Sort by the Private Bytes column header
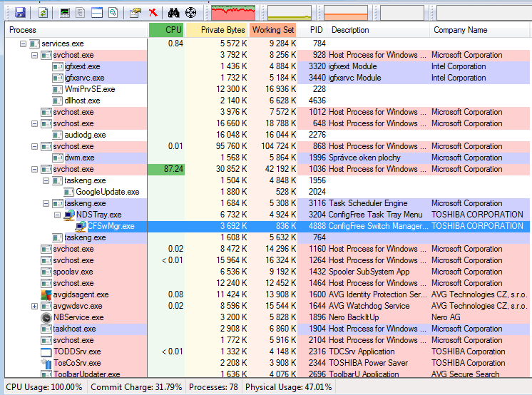 (x=218, y=30)
